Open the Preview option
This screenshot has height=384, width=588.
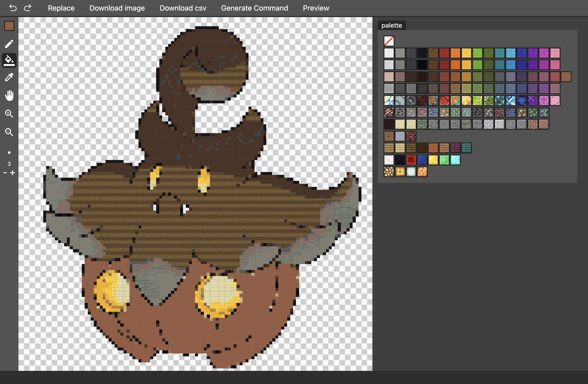(x=316, y=8)
